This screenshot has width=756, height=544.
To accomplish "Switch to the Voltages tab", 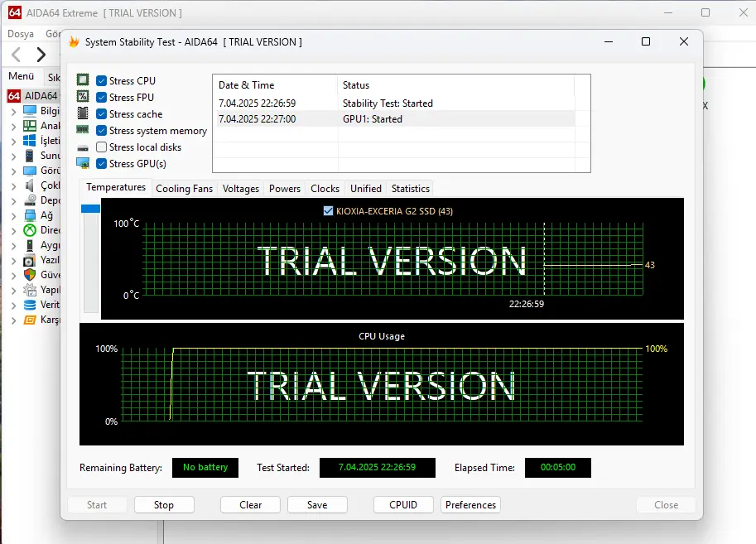I will pyautogui.click(x=241, y=189).
